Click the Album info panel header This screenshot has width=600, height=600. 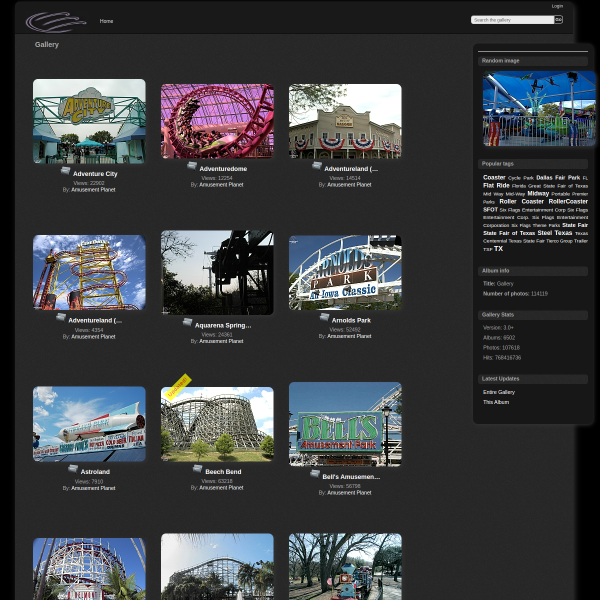click(x=533, y=271)
